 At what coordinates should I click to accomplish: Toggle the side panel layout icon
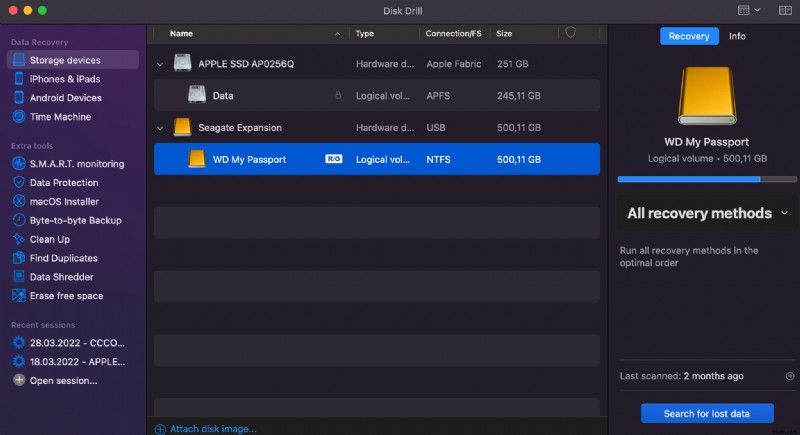coord(785,10)
